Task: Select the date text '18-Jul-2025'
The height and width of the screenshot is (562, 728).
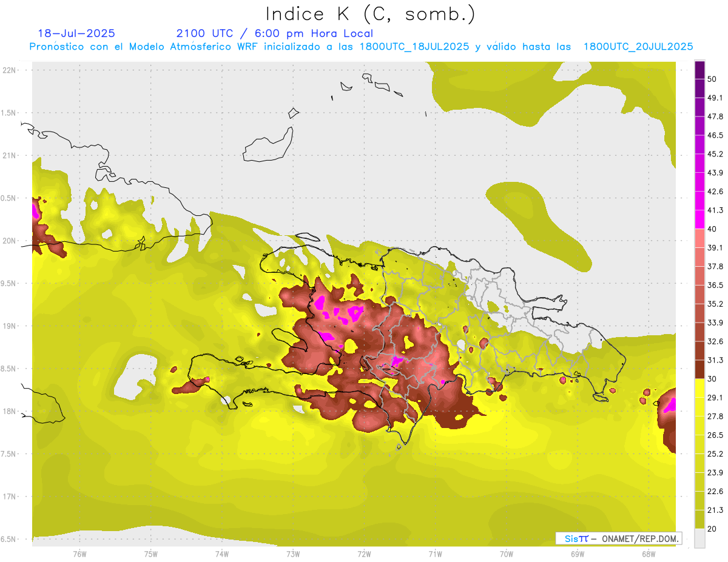Action: (76, 33)
